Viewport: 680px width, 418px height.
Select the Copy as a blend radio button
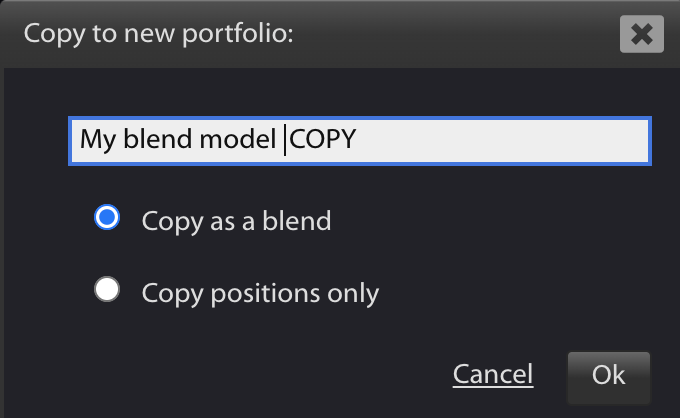click(107, 217)
